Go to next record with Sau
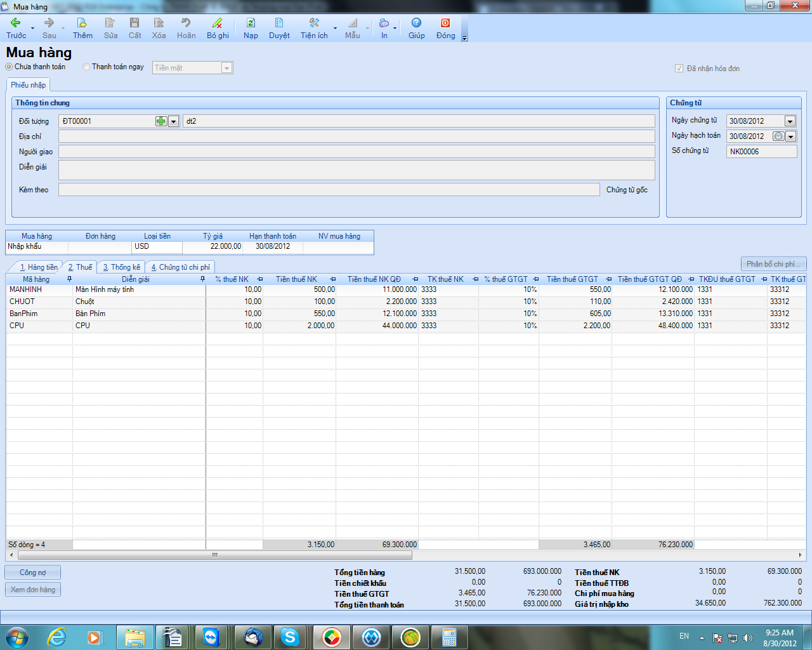The image size is (812, 650). coord(49,28)
